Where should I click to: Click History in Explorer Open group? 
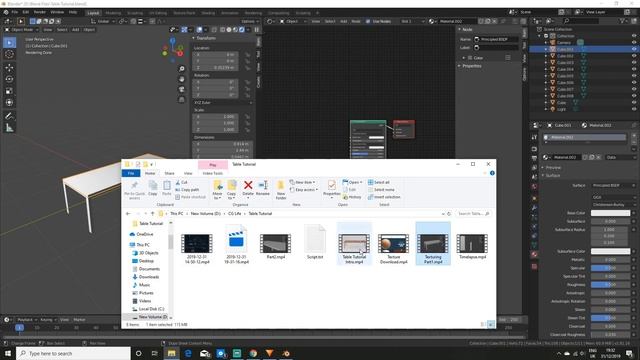(x=352, y=197)
